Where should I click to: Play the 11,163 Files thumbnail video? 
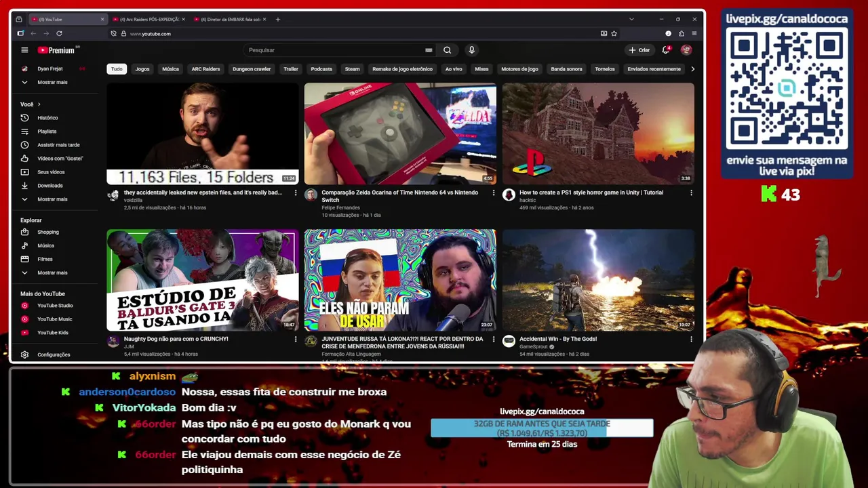(x=202, y=134)
